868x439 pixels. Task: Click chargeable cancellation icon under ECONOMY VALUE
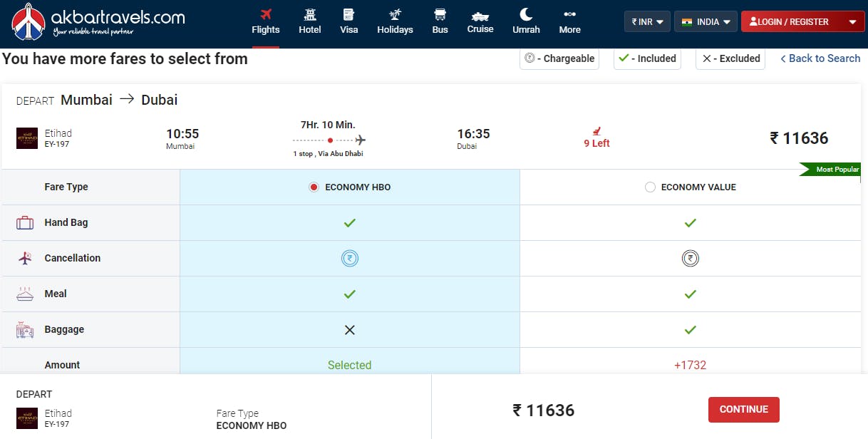(690, 258)
